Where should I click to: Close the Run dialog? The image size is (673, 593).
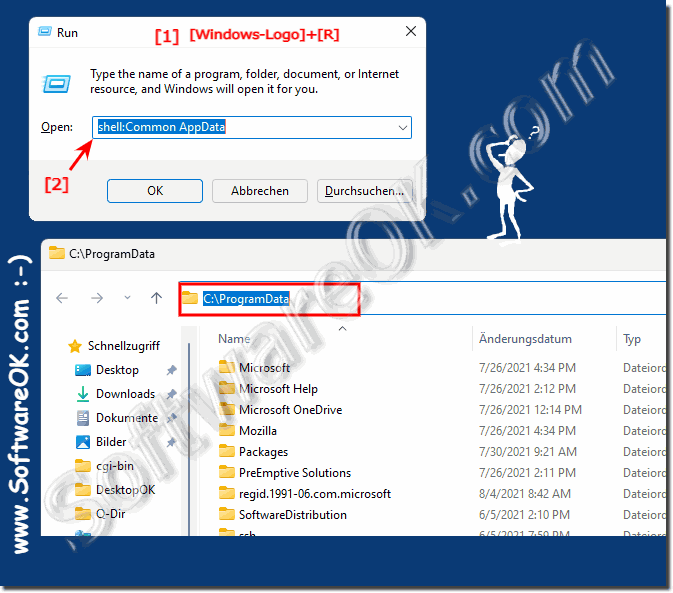pos(411,31)
